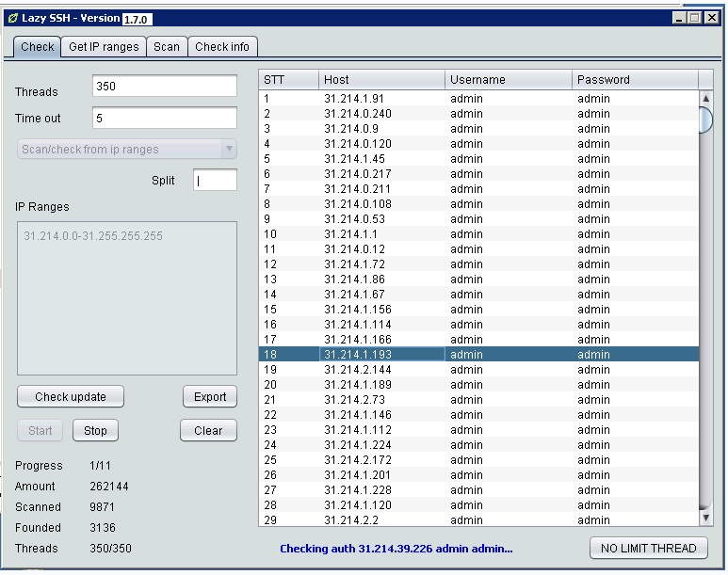Select host row 31.214.1.156
Screen dimensions: 728x575
tap(478, 309)
